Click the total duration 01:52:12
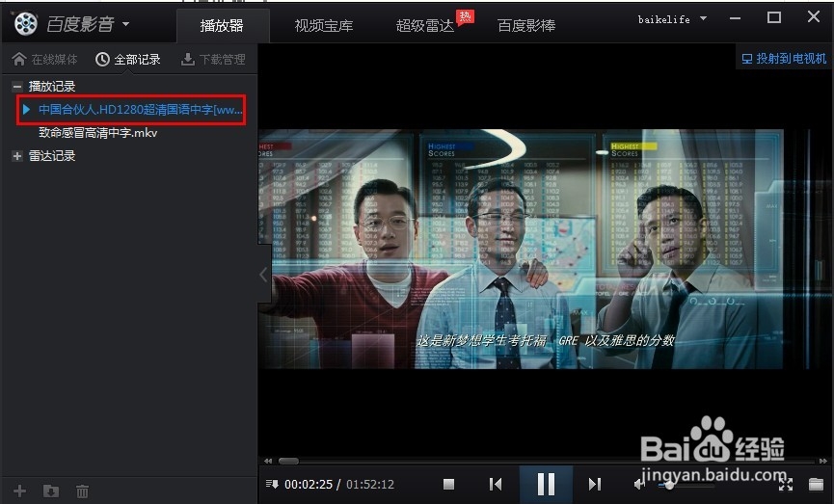 (x=370, y=485)
